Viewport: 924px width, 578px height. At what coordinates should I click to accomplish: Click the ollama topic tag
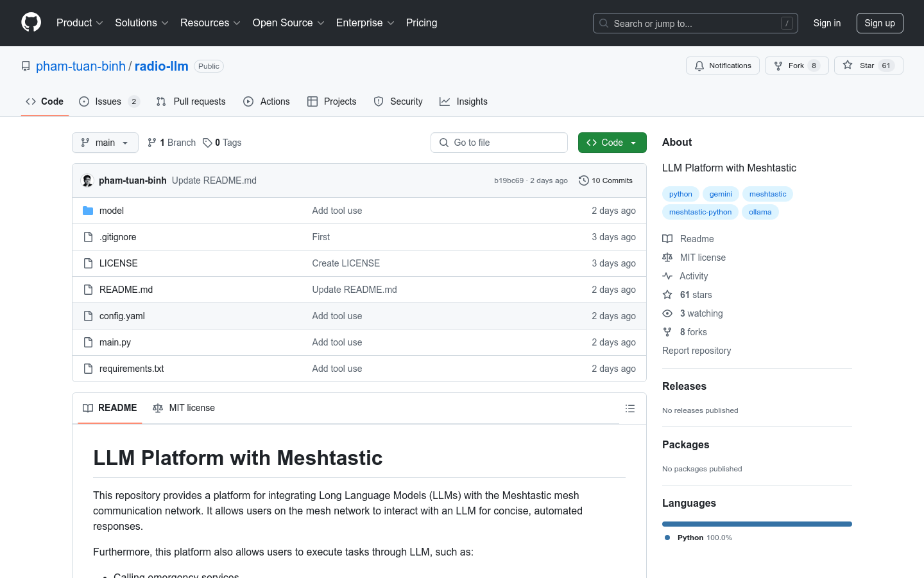pyautogui.click(x=760, y=212)
